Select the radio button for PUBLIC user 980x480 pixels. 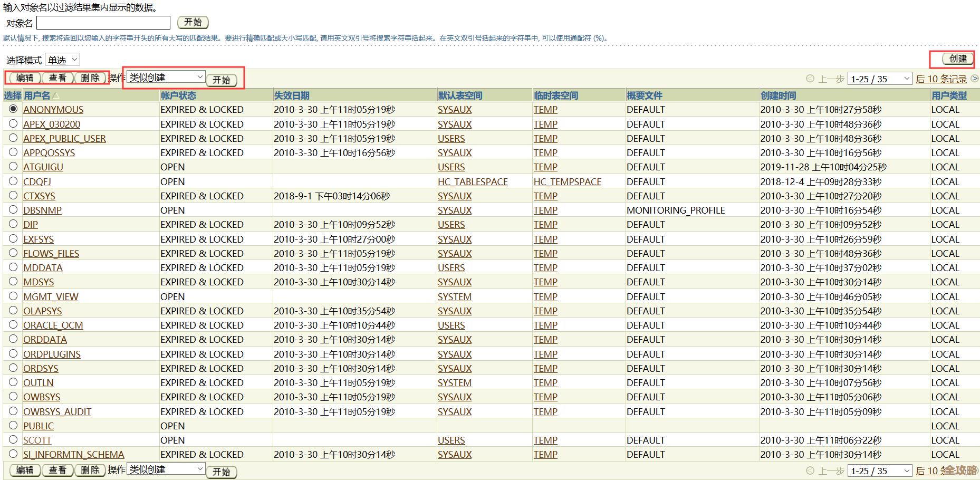click(x=13, y=425)
